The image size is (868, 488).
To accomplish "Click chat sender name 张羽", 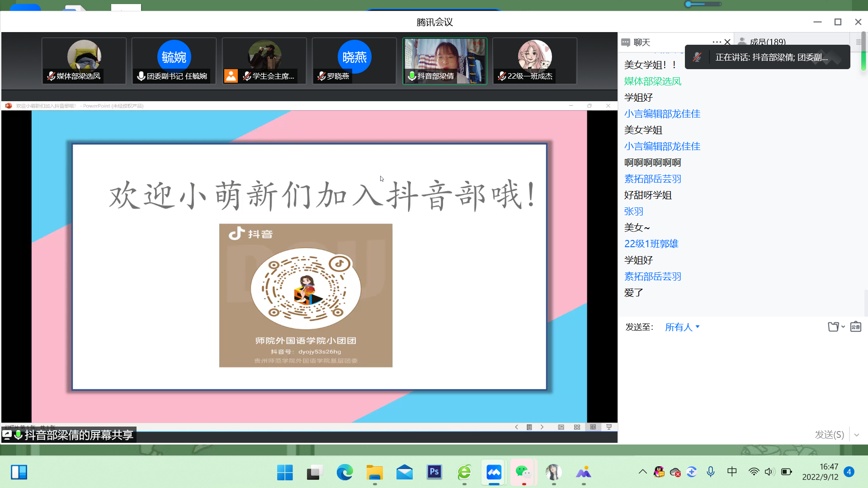I will tap(634, 211).
